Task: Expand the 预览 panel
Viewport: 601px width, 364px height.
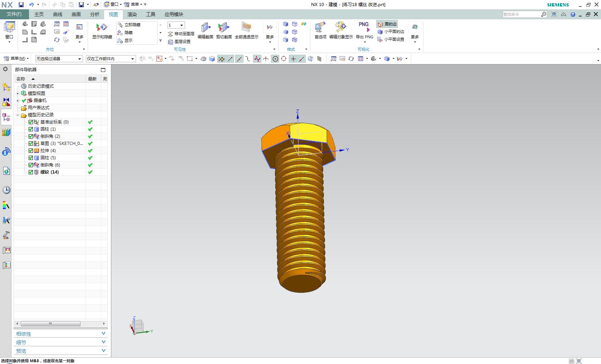Action: [x=60, y=351]
